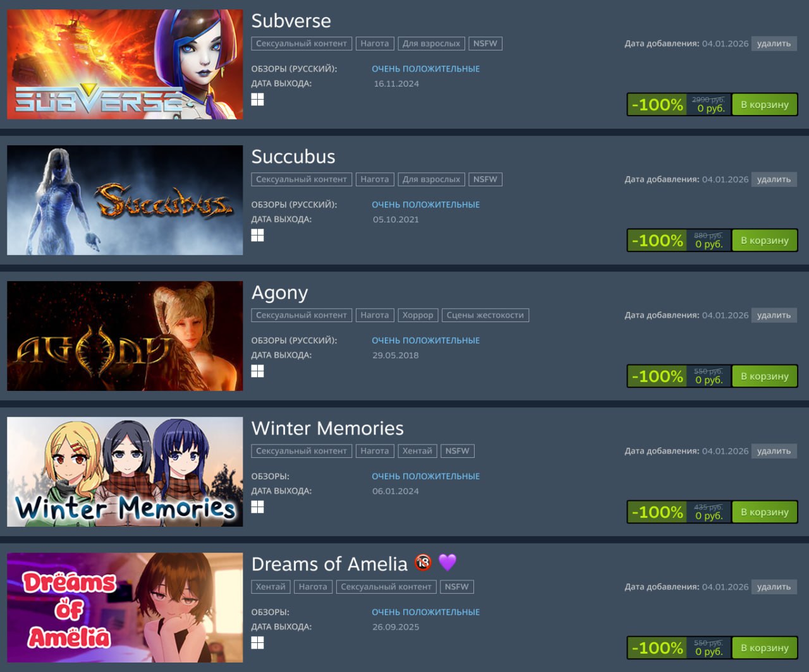Open the Subverse banner thumbnail
The width and height of the screenshot is (809, 672).
click(x=125, y=64)
